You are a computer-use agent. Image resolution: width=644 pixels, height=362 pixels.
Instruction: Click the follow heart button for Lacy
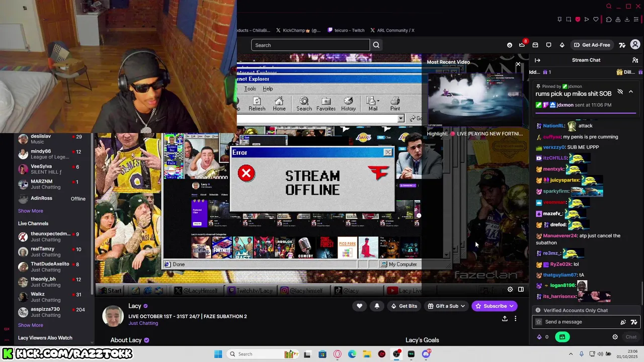coord(359,306)
